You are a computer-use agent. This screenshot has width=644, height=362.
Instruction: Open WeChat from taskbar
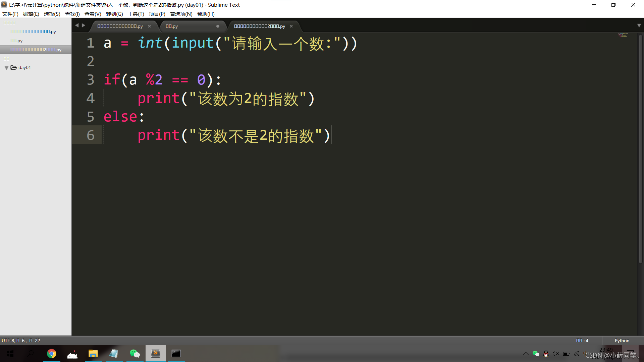pos(135,354)
